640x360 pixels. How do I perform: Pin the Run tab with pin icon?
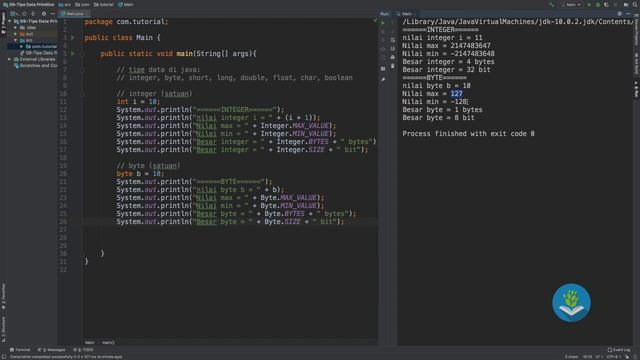pos(383,79)
